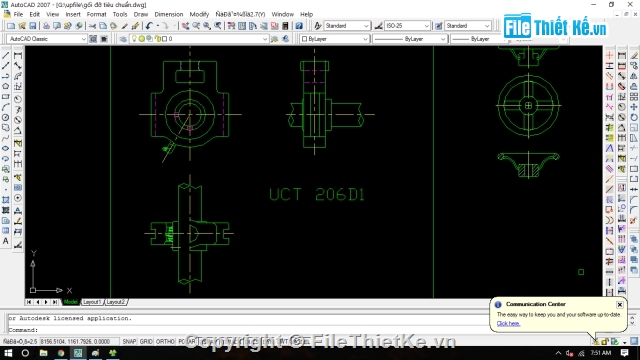Toggle SNAP mode in status bar
This screenshot has height=360, width=640.
tap(129, 341)
